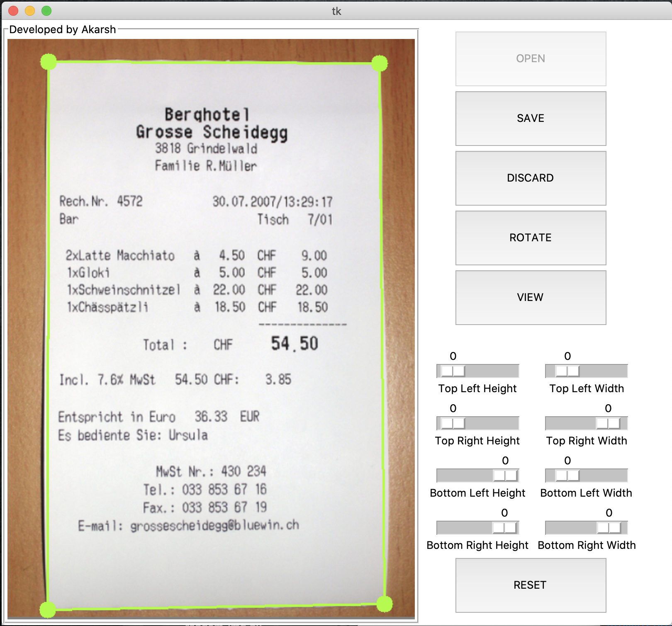Click the Berghotel heading on the receipt
Screen dimensions: 672x626
[x=207, y=114]
